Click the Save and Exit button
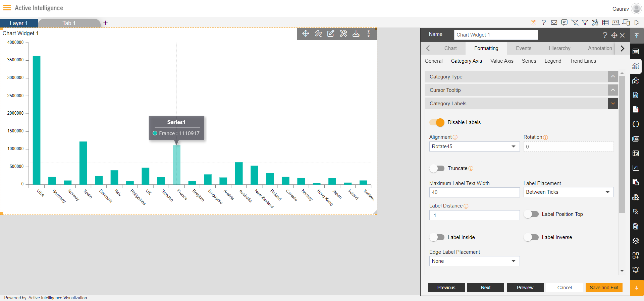Image resolution: width=644 pixels, height=301 pixels. coord(604,288)
